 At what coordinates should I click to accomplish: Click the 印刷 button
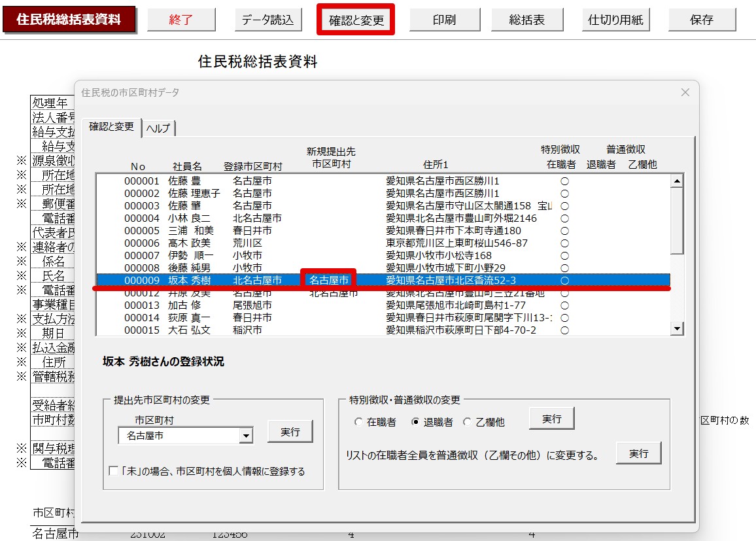click(444, 20)
